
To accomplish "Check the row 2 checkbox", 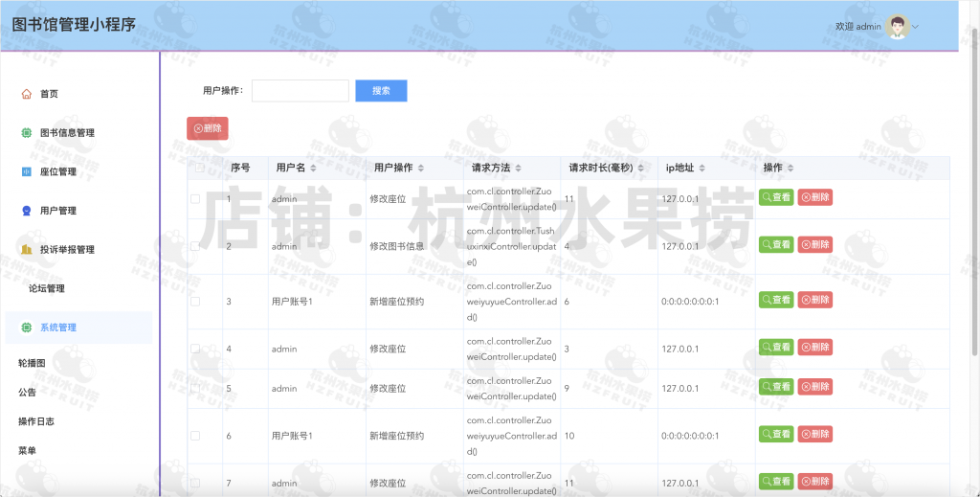I will click(x=195, y=246).
